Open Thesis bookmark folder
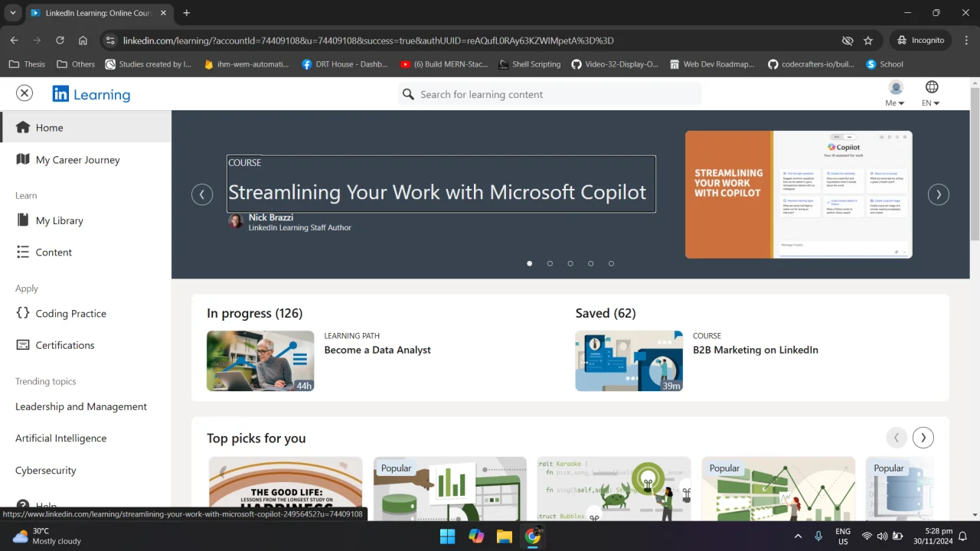 point(27,64)
